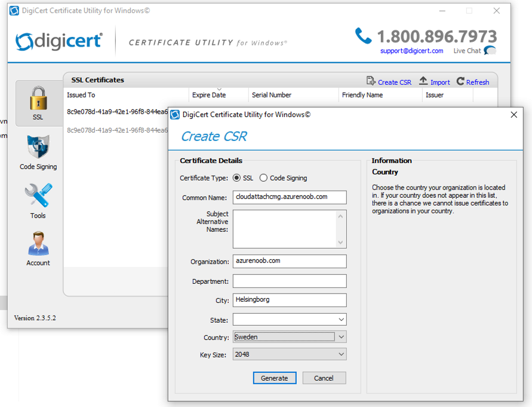The image size is (532, 407).
Task: Open the SSL section in the sidebar
Action: coord(38,103)
